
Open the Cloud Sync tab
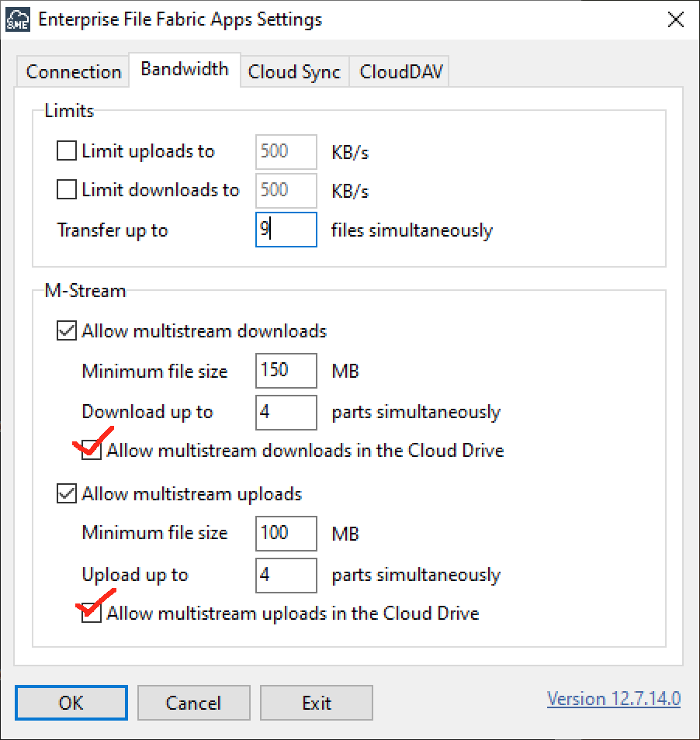[294, 72]
